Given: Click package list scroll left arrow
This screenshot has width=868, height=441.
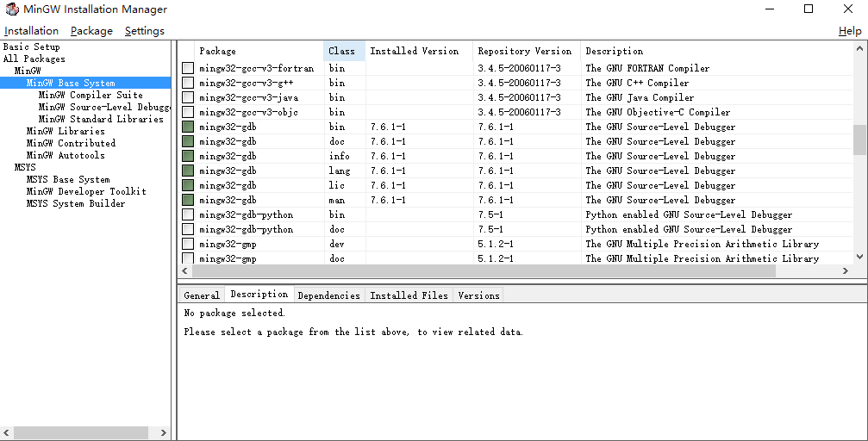Looking at the screenshot, I should pos(185,271).
